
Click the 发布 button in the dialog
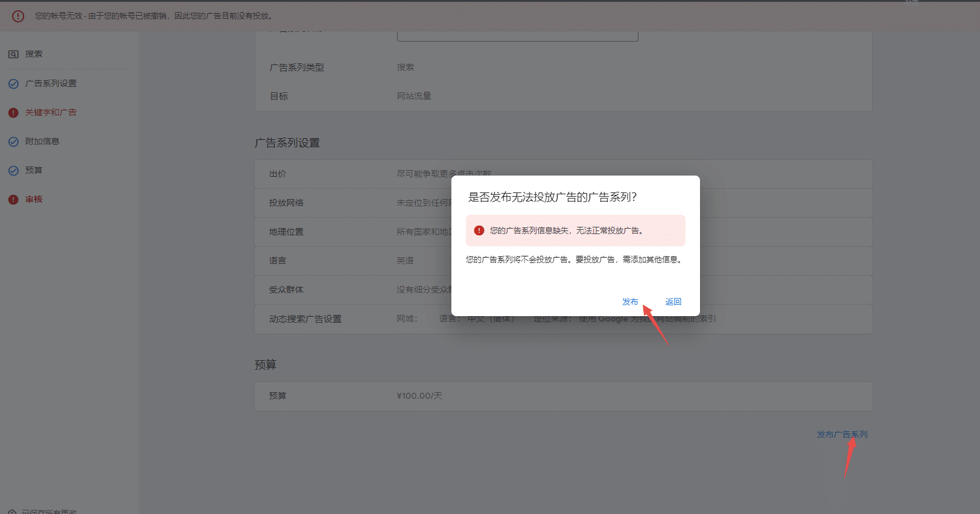coord(630,302)
